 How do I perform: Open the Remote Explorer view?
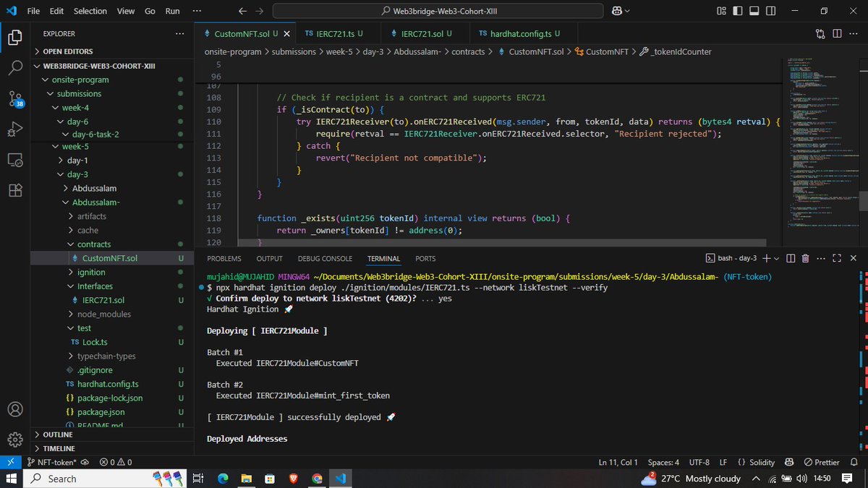14,160
